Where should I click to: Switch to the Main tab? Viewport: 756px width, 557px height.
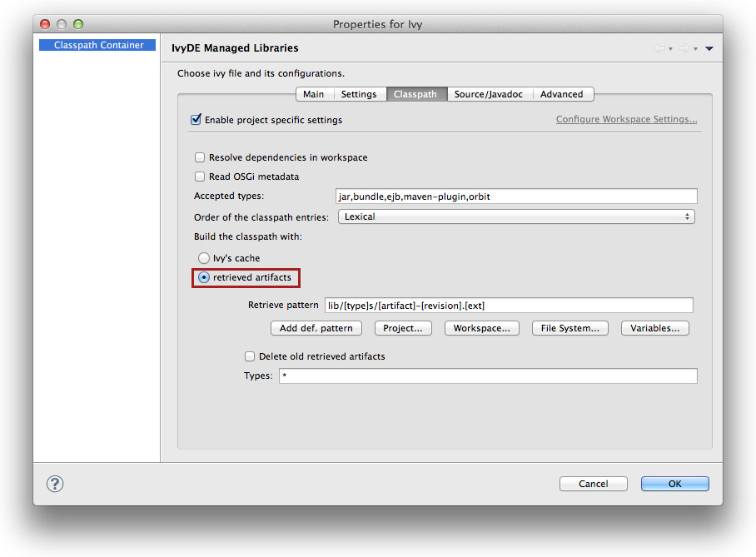(x=313, y=94)
